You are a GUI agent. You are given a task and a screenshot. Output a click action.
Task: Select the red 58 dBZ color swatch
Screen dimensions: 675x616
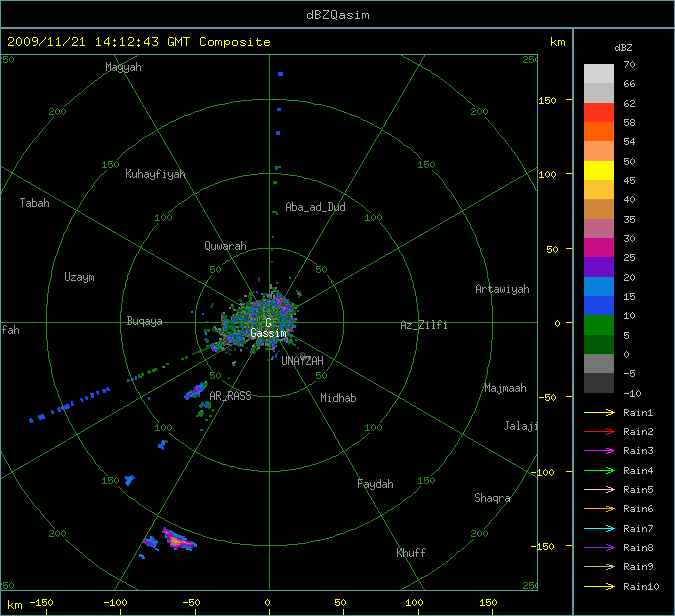(x=599, y=113)
